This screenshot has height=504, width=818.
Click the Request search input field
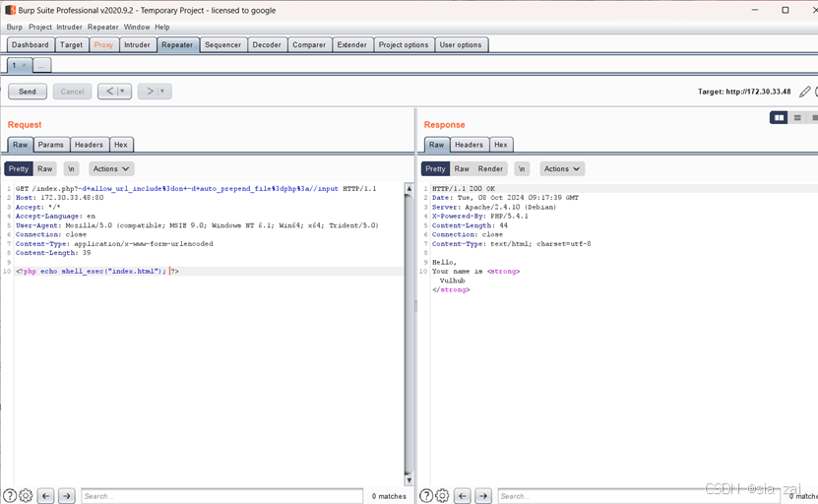tap(221, 496)
